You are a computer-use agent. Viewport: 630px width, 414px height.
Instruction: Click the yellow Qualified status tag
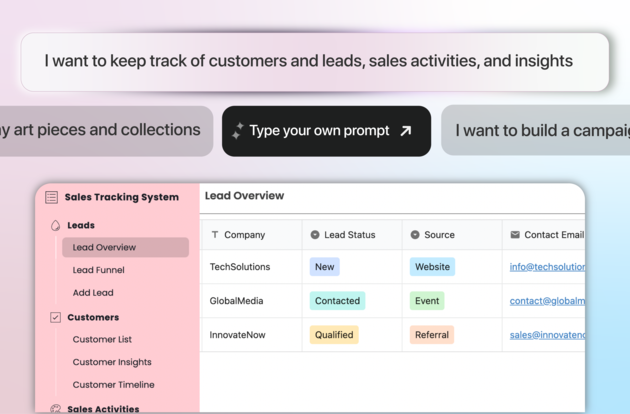point(334,335)
